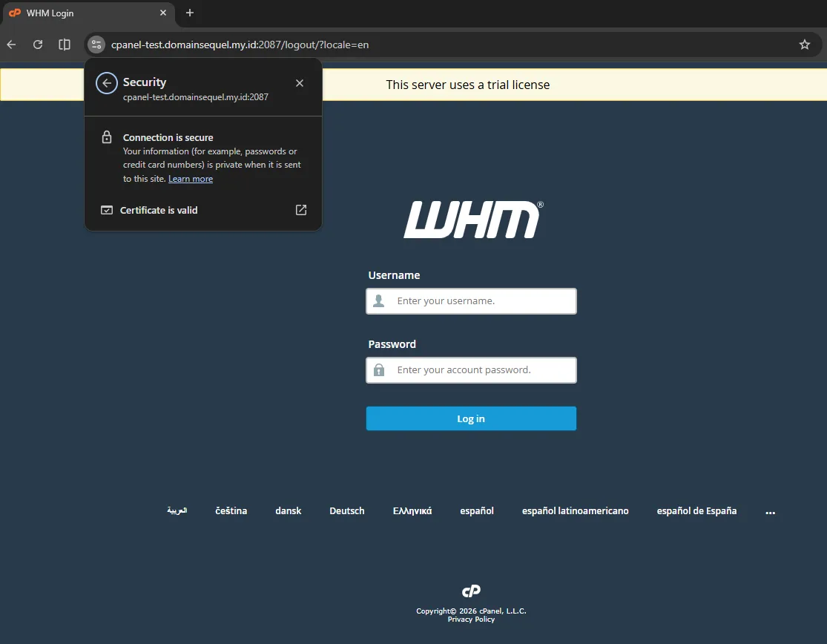Screen dimensions: 827x644
Task: Click the Connection is secure heading
Action: (x=168, y=138)
